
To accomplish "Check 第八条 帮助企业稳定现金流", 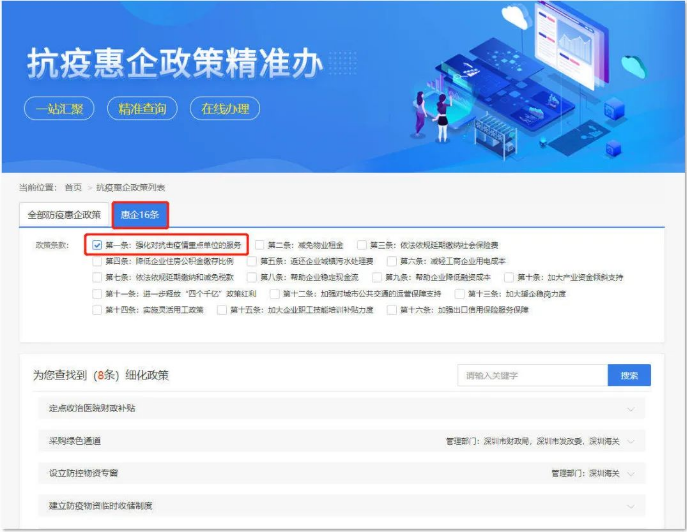I will tap(252, 277).
